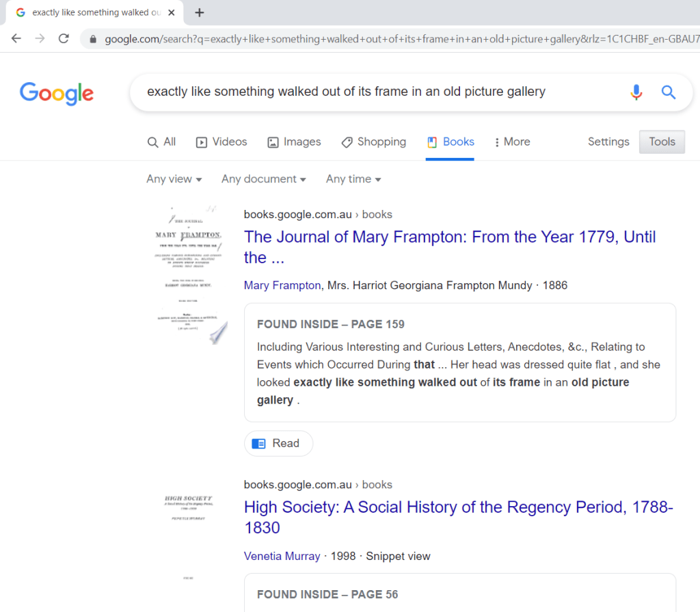The height and width of the screenshot is (612, 700).
Task: Open the Any document filter dropdown
Action: tap(263, 179)
